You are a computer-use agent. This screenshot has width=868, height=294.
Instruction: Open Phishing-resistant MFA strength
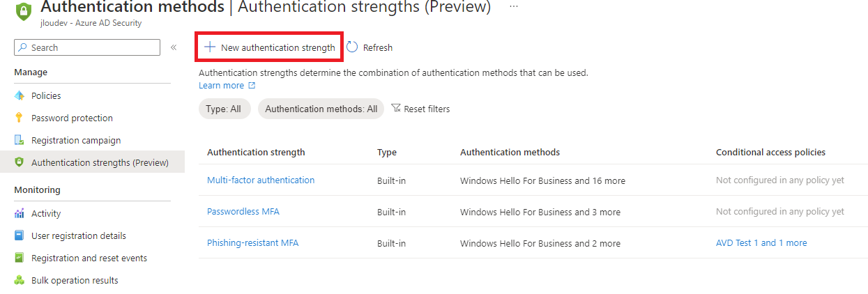pyautogui.click(x=253, y=242)
